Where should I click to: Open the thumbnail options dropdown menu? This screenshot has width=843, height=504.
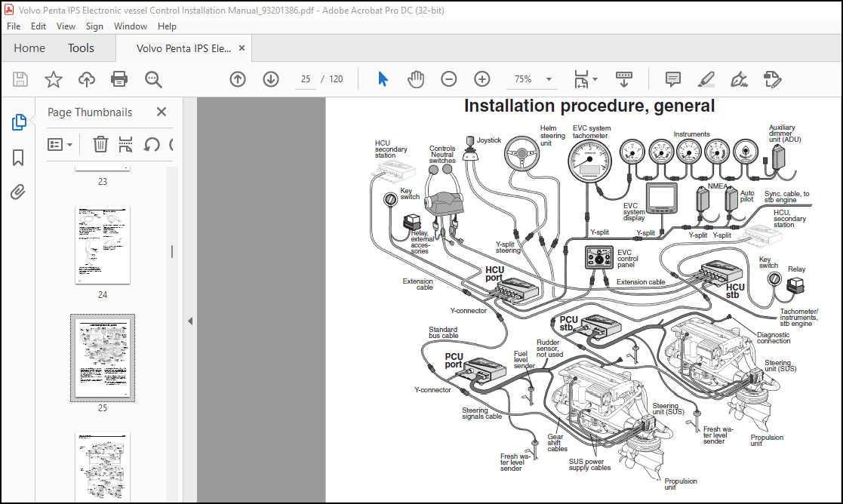click(x=60, y=145)
